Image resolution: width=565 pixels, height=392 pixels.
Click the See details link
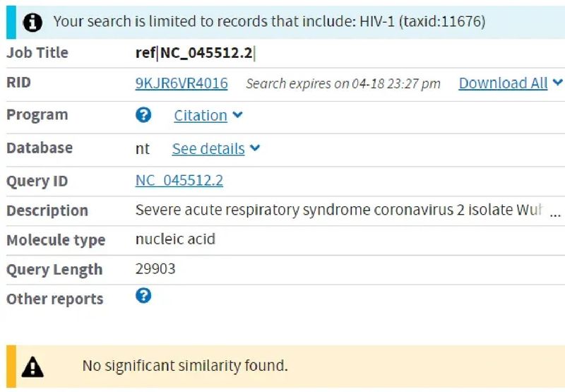(x=208, y=148)
